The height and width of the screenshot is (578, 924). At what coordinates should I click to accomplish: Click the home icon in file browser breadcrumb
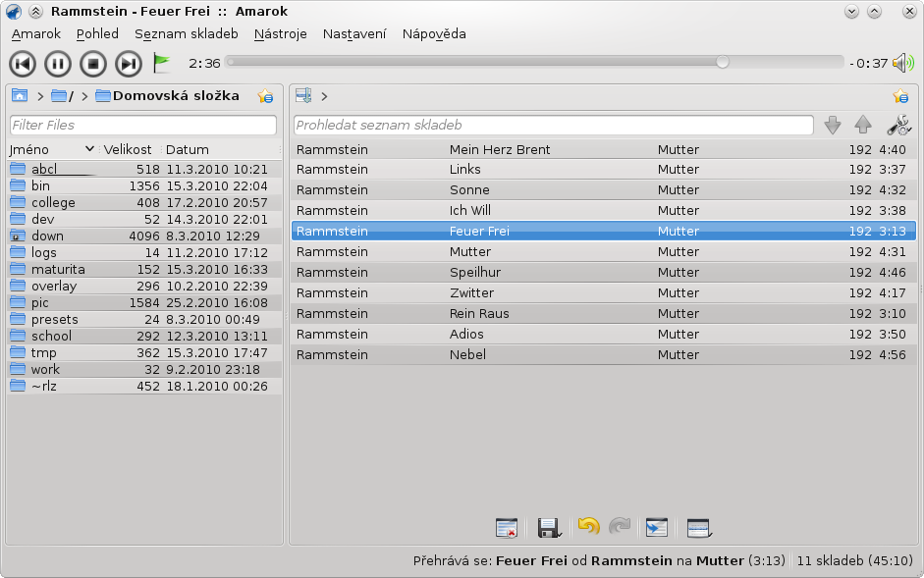pyautogui.click(x=20, y=95)
